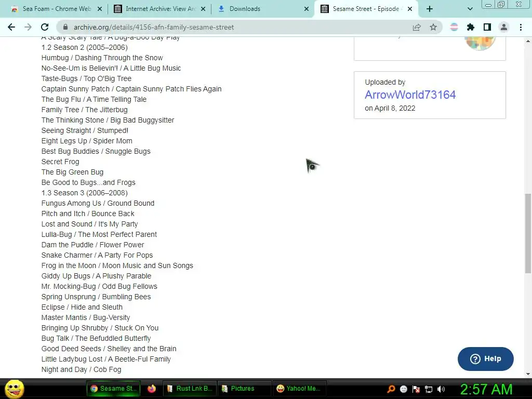The height and width of the screenshot is (399, 532).
Task: Click '1.2 Season 2 (2005–2006)' heading text
Action: tap(85, 47)
